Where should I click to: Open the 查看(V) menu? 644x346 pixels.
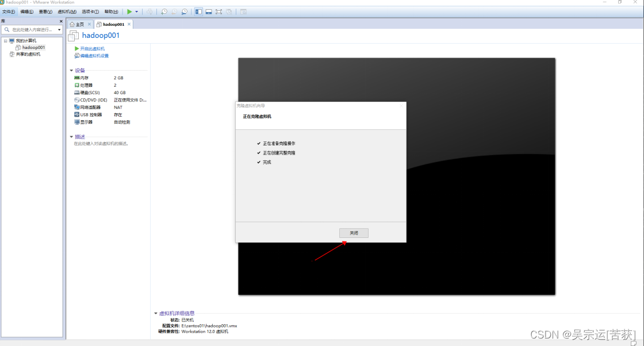click(45, 12)
